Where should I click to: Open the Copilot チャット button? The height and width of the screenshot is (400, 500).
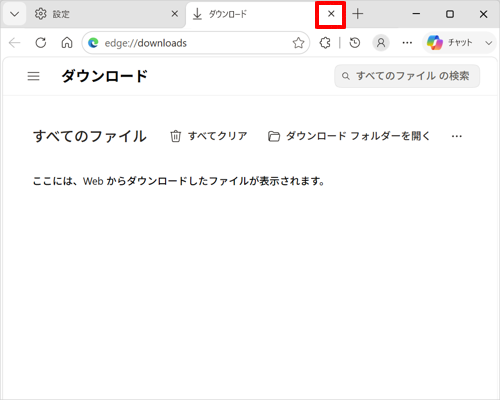(450, 43)
